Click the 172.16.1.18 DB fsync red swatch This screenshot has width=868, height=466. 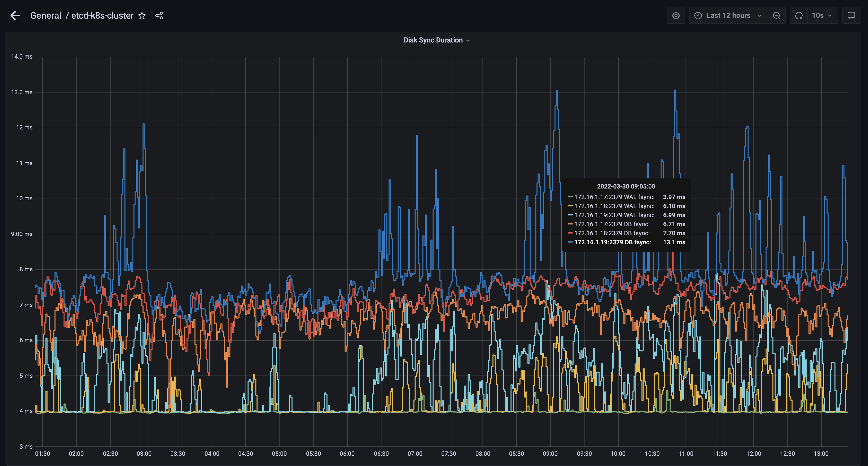pyautogui.click(x=570, y=233)
